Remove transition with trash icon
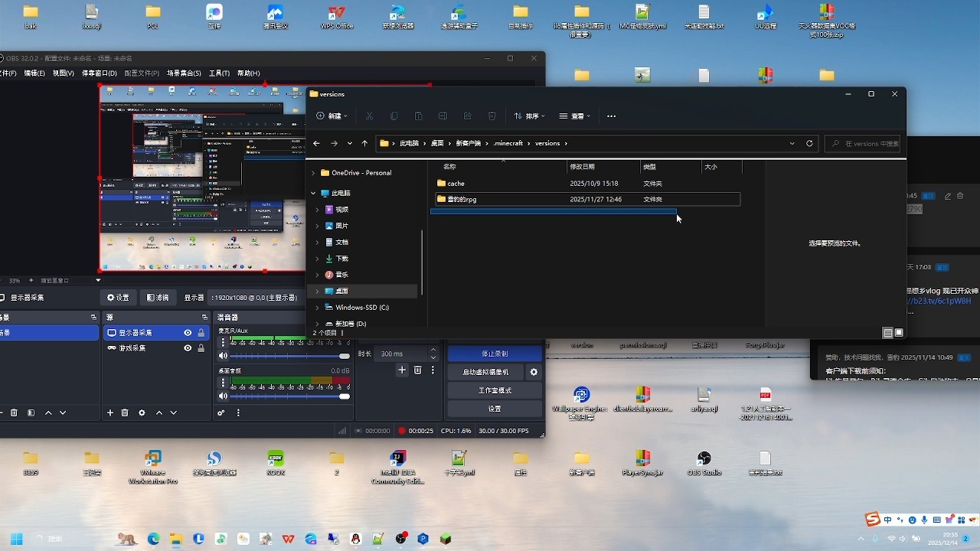Viewport: 980px width, 551px height. [417, 370]
